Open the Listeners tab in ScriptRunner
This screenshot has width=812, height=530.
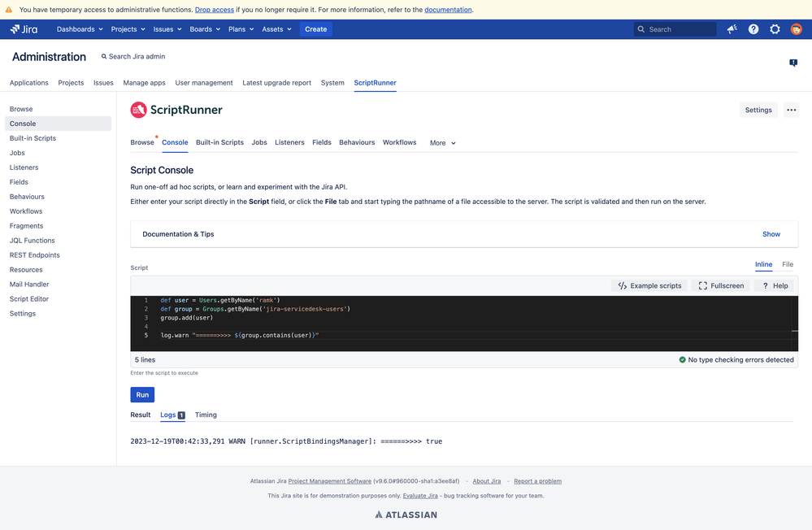coord(289,142)
